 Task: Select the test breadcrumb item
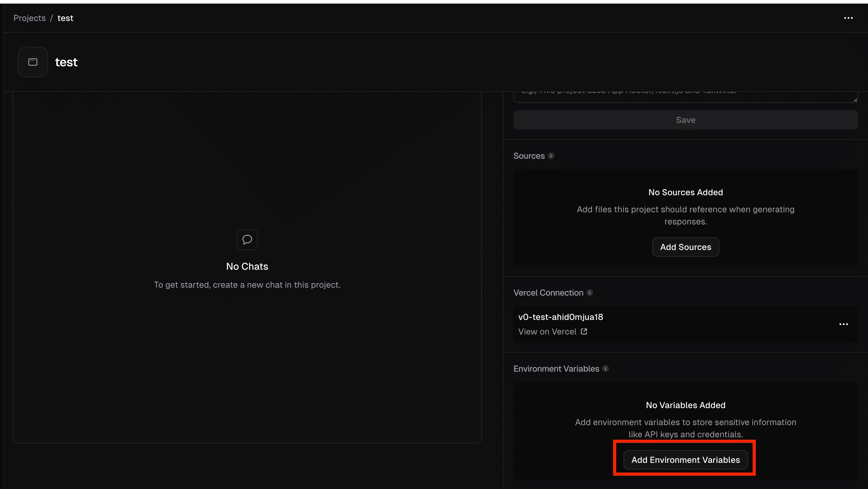65,18
